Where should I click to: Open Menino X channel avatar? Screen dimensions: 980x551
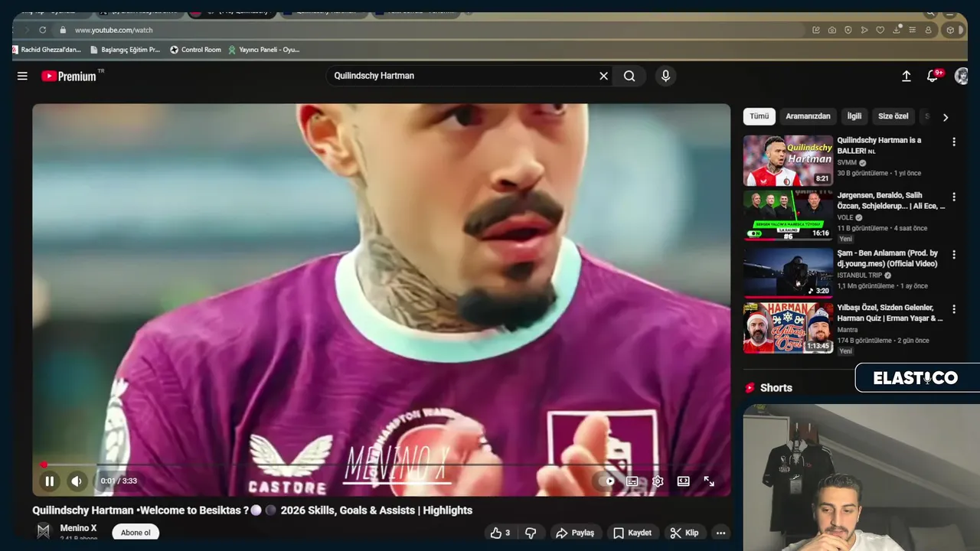point(44,531)
